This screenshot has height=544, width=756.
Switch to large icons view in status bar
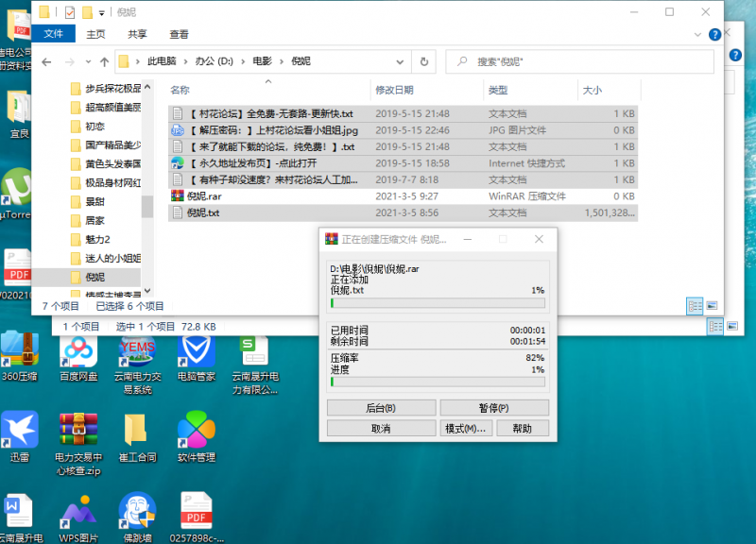coord(712,306)
